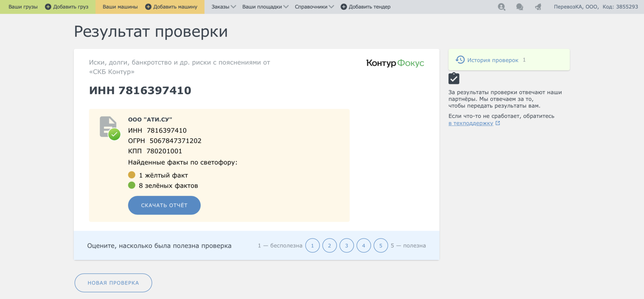Open Ваши грузы in the top menu
The width and height of the screenshot is (644, 299).
23,7
